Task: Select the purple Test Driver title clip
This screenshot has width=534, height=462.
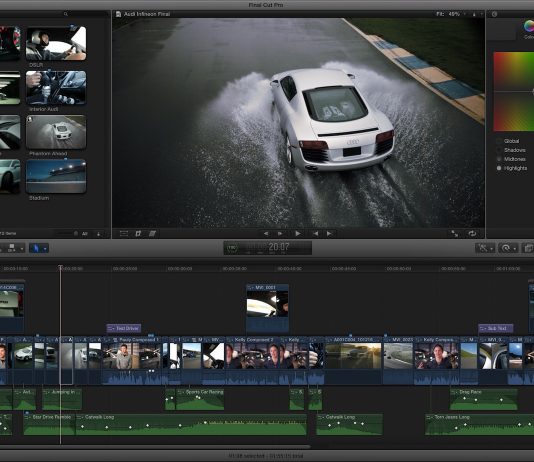Action: (124, 329)
